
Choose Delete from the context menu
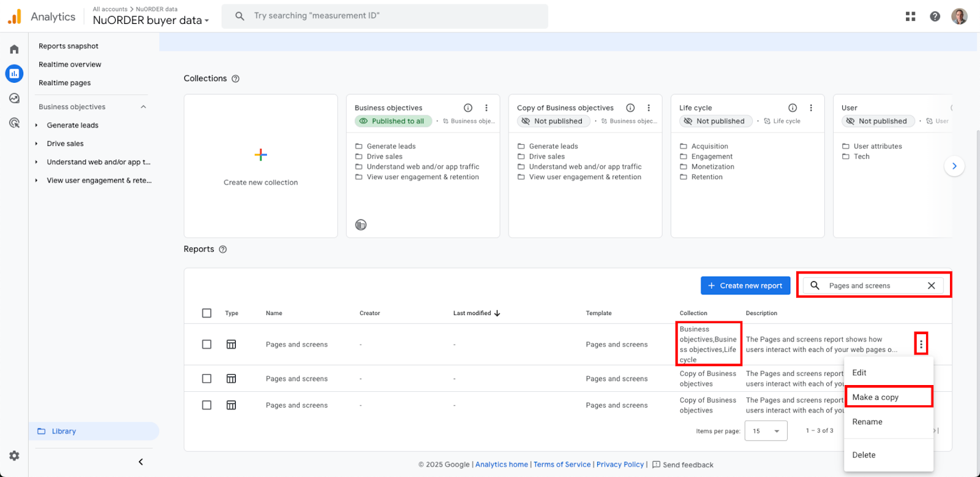click(x=888, y=455)
